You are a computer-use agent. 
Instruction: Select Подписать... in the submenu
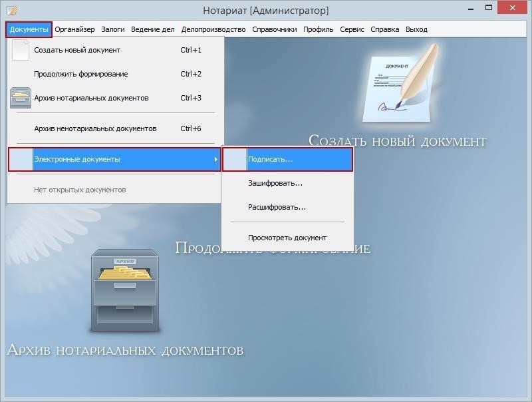pos(270,160)
